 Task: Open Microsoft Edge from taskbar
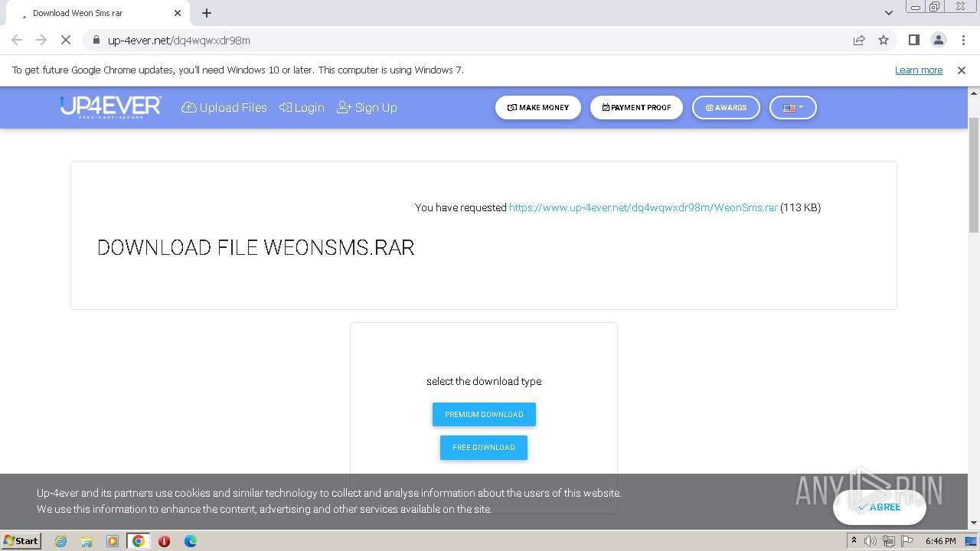(x=190, y=541)
